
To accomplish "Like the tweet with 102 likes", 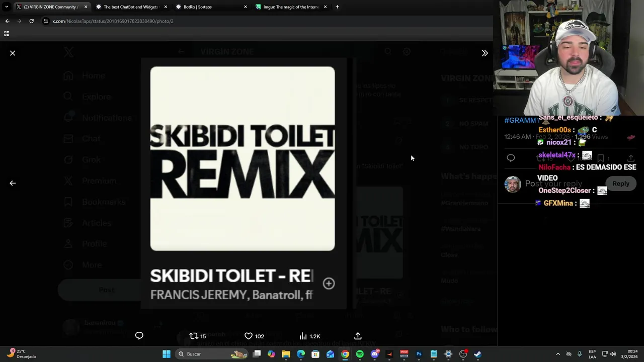I will pyautogui.click(x=254, y=336).
